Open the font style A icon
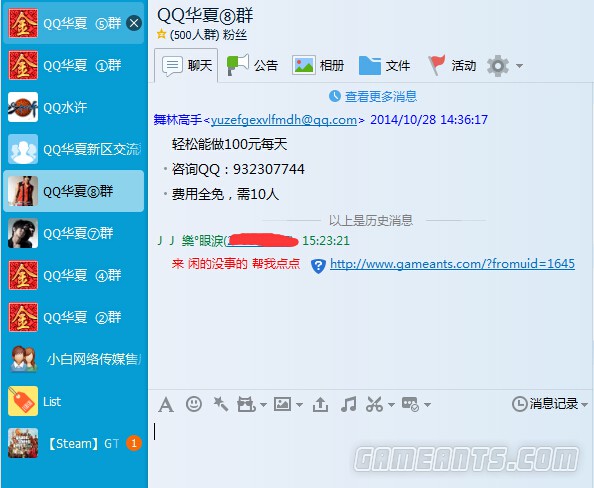The width and height of the screenshot is (594, 488). [166, 405]
